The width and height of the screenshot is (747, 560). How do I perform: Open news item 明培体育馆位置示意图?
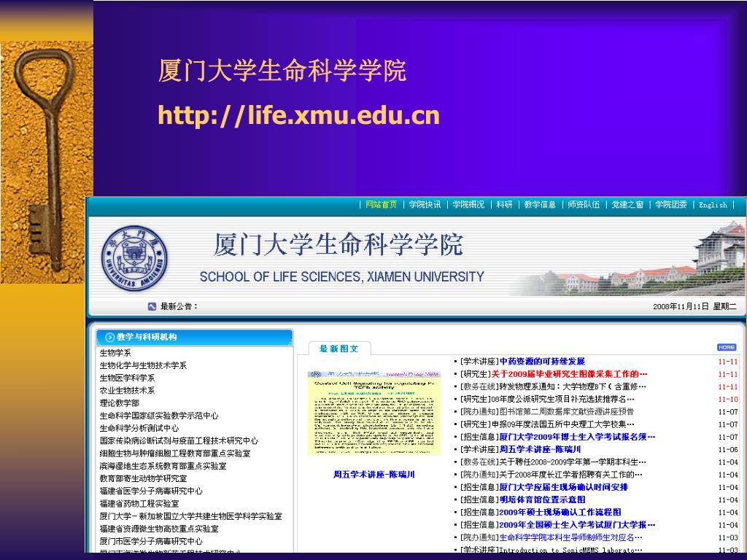(542, 499)
